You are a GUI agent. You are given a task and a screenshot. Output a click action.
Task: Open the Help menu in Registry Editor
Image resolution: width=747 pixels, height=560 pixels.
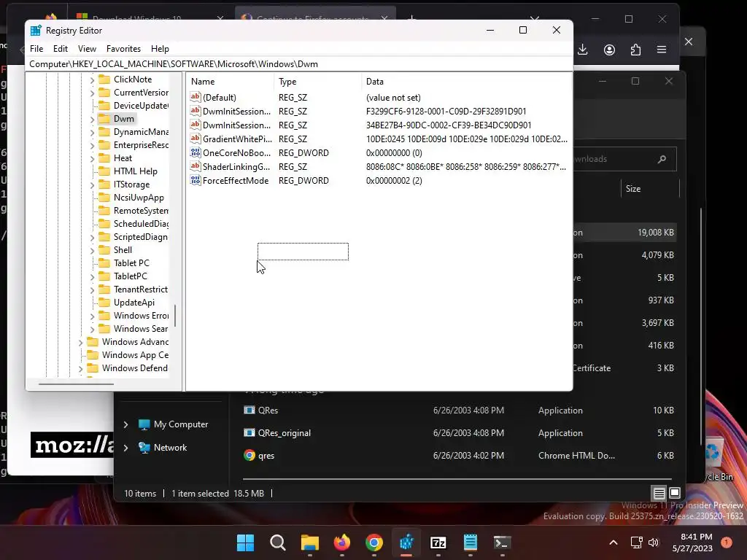[x=160, y=49]
